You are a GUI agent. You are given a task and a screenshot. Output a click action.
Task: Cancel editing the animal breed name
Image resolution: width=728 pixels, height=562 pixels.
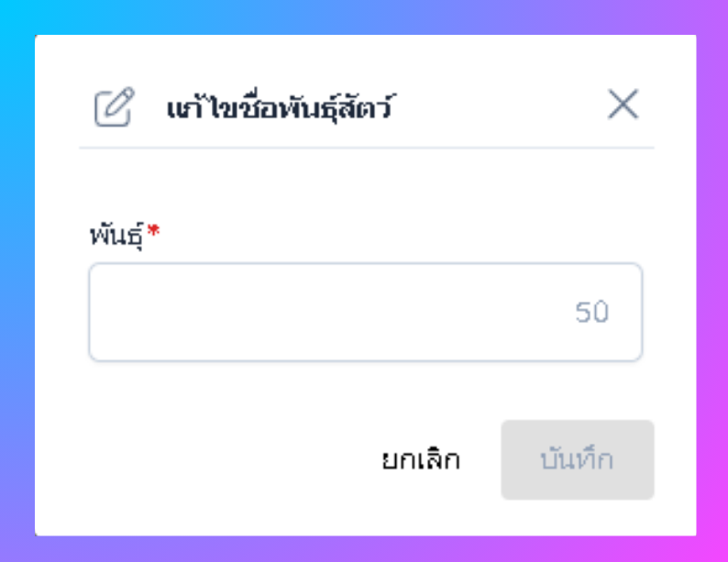tap(421, 460)
